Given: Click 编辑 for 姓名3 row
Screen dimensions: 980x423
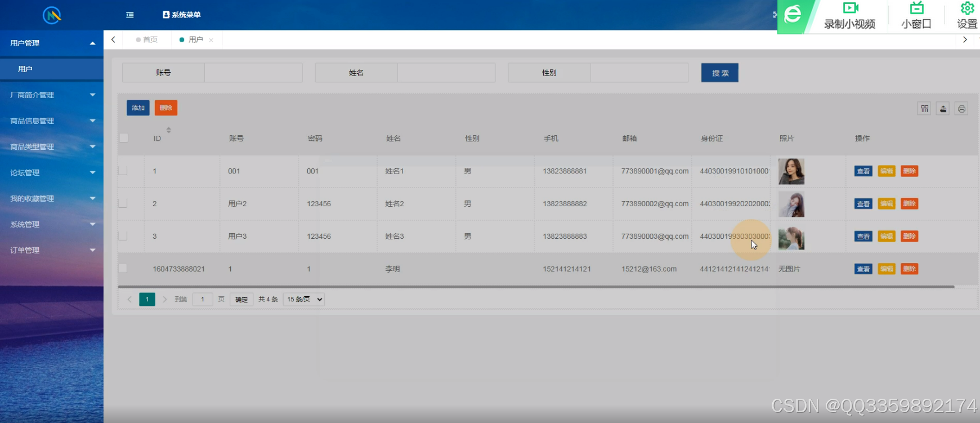Looking at the screenshot, I should coord(887,237).
